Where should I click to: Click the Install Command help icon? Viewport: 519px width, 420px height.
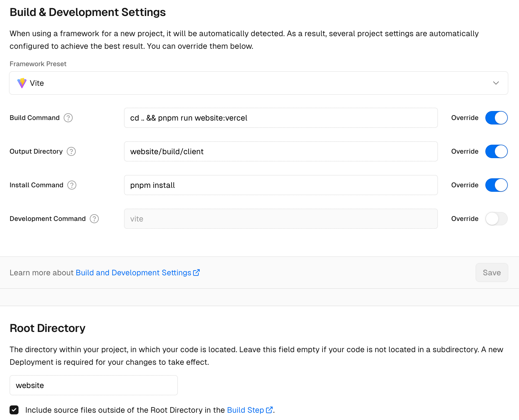click(72, 185)
